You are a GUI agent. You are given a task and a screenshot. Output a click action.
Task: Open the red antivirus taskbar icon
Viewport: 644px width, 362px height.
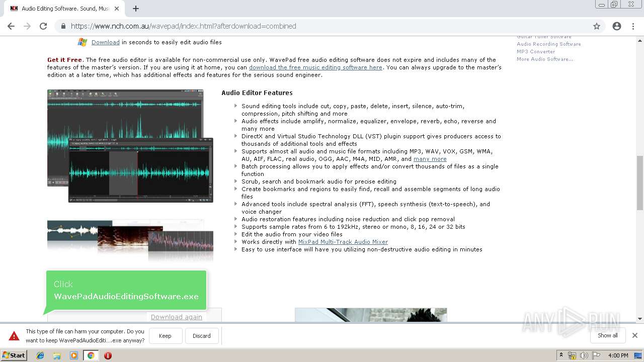(x=108, y=355)
